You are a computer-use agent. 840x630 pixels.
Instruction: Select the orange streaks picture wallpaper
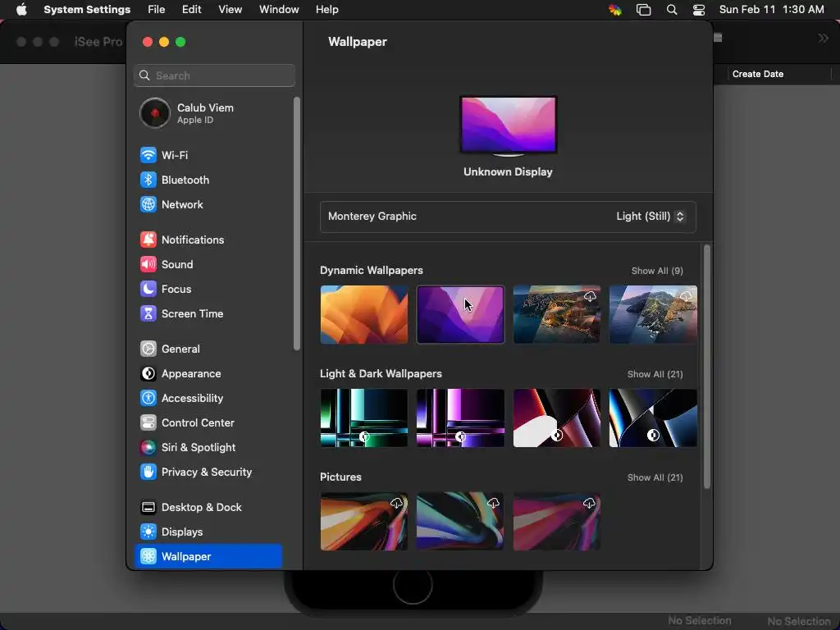(x=363, y=521)
